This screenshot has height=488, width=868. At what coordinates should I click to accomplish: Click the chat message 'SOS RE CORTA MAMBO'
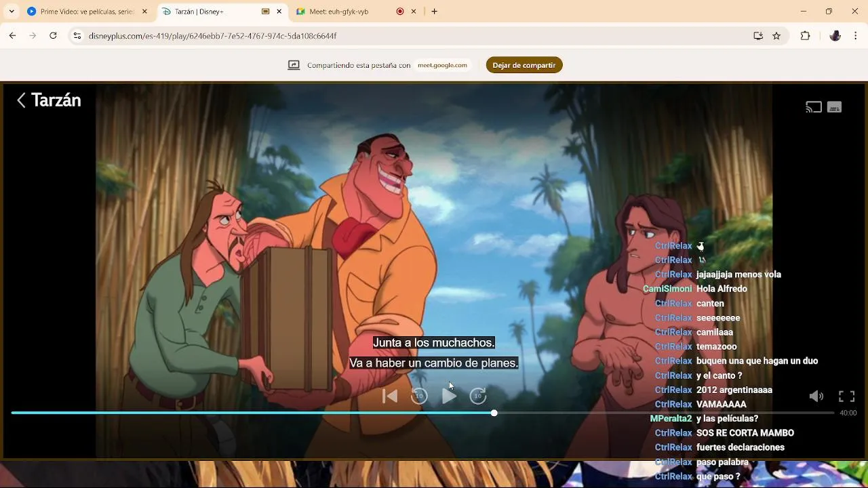(745, 433)
